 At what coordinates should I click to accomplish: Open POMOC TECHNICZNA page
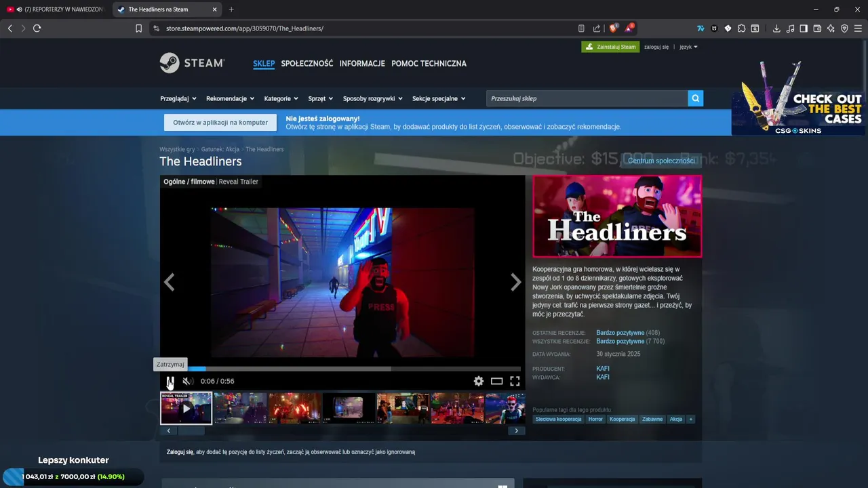click(429, 64)
